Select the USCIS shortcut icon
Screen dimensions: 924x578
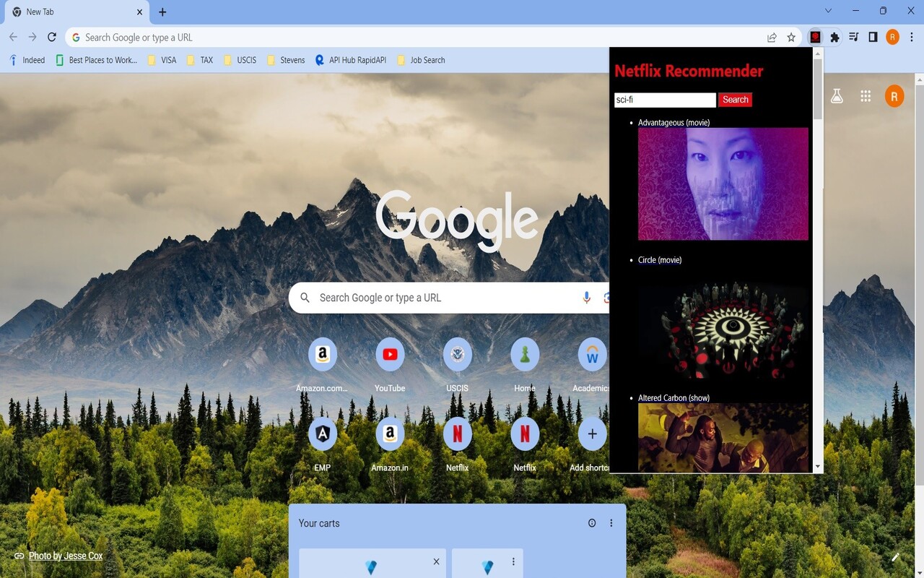pyautogui.click(x=457, y=354)
